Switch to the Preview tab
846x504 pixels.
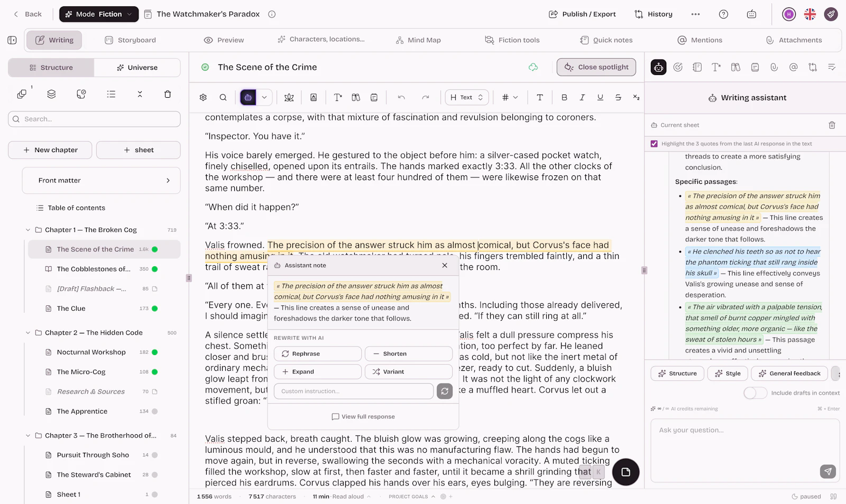coord(224,40)
